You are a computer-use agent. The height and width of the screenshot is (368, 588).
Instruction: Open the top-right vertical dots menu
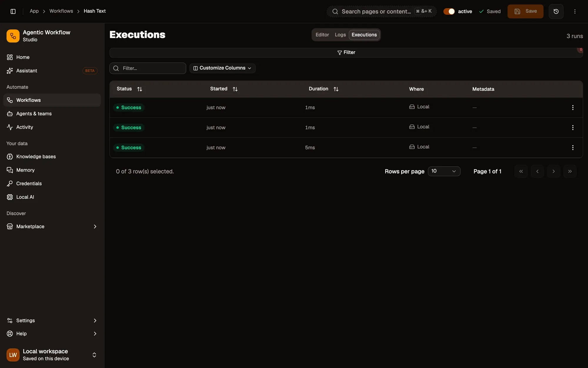click(575, 11)
